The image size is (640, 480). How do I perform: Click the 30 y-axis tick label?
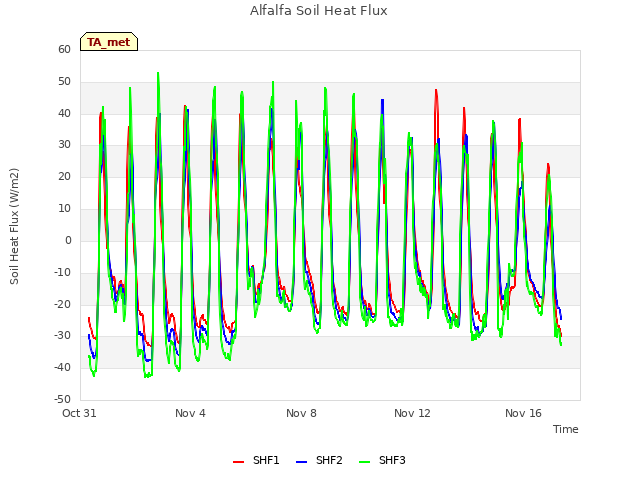(64, 144)
